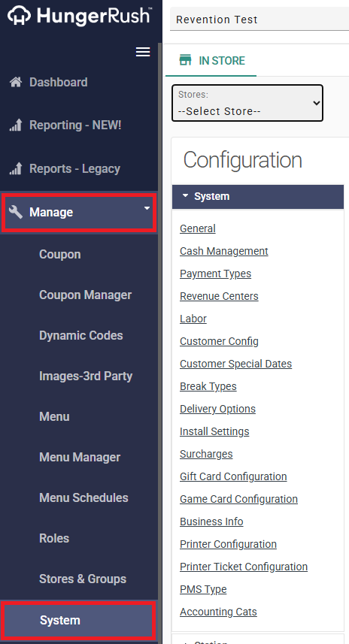349x644 pixels.
Task: Select Roles under Manage
Action: click(x=54, y=539)
